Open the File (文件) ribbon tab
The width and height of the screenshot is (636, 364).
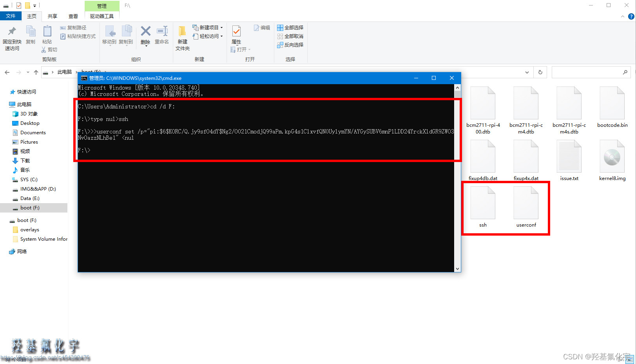pos(11,16)
